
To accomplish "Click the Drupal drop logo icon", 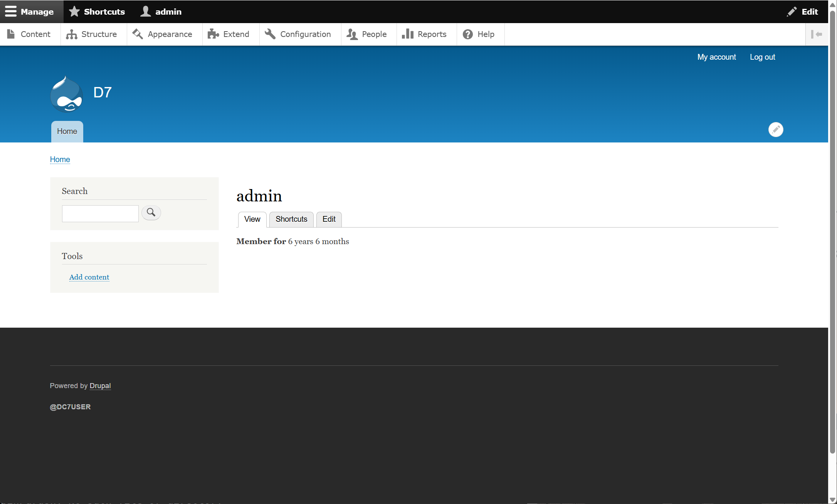I will tap(67, 94).
